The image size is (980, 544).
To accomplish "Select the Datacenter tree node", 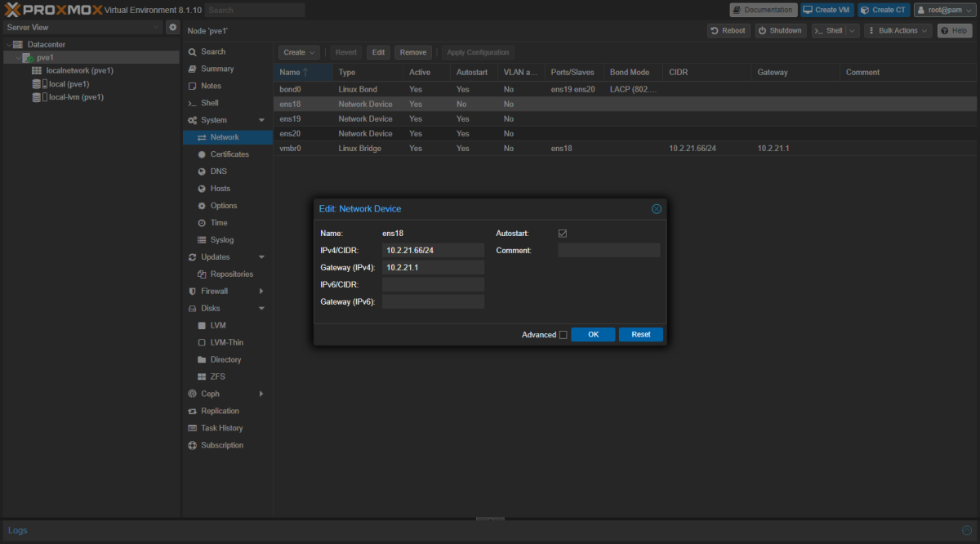I will point(46,44).
